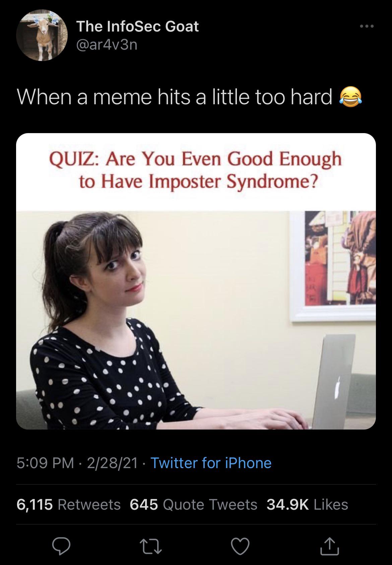View the 6,115 Retweets list
The image size is (392, 565).
[x=69, y=504]
